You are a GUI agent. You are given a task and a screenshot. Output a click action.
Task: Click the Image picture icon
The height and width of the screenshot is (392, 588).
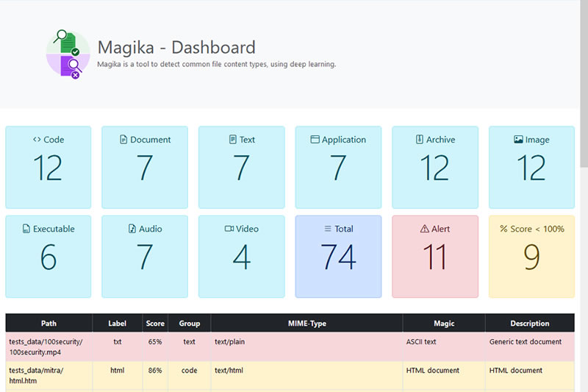(x=518, y=140)
